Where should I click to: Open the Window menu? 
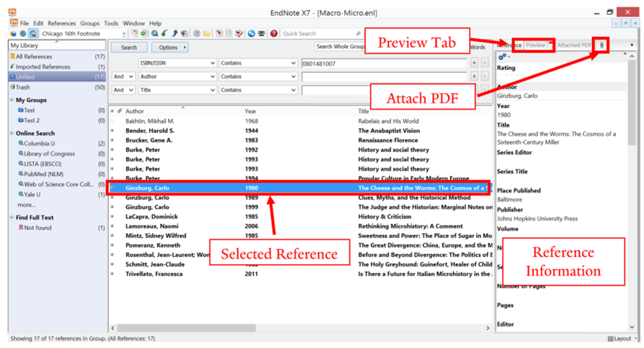click(134, 23)
